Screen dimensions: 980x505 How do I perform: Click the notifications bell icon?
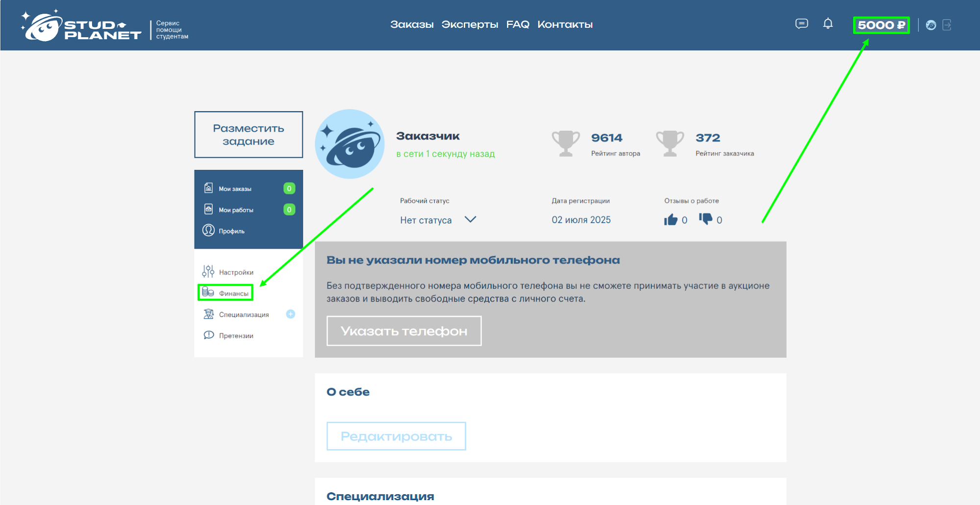(x=828, y=24)
